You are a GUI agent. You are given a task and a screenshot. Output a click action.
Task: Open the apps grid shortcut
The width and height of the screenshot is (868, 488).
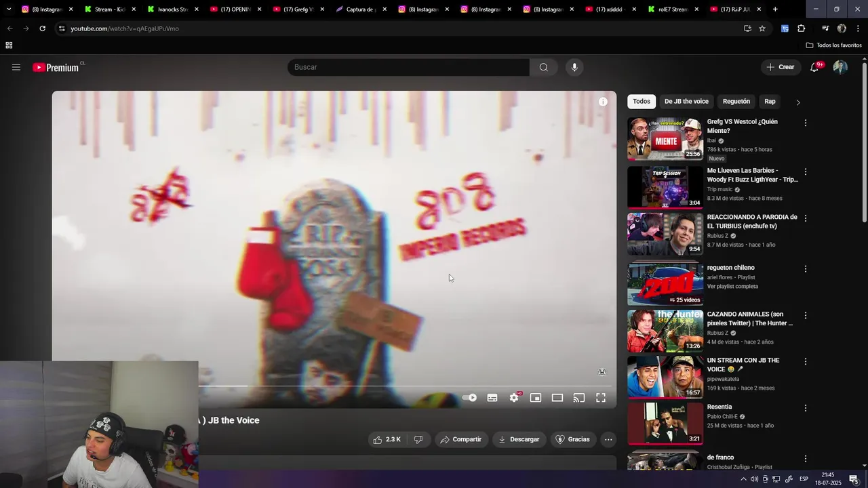(9, 45)
